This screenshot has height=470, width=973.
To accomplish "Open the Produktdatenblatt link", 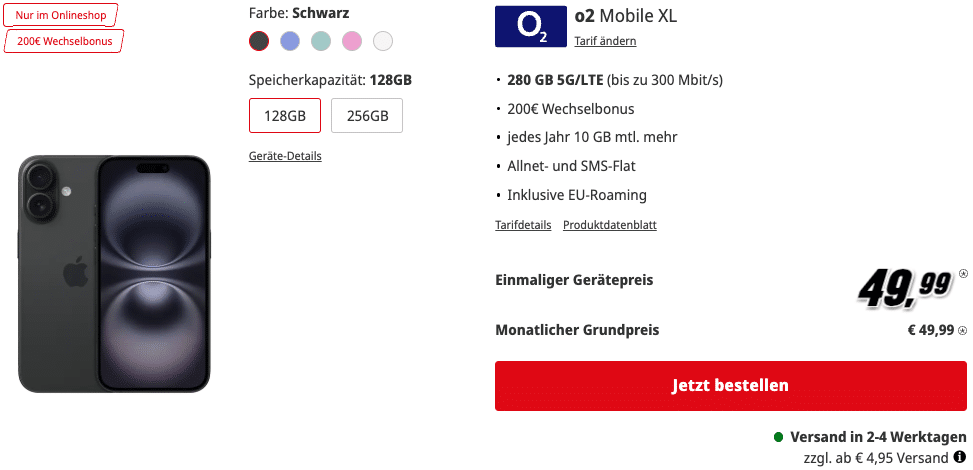I will click(610, 225).
